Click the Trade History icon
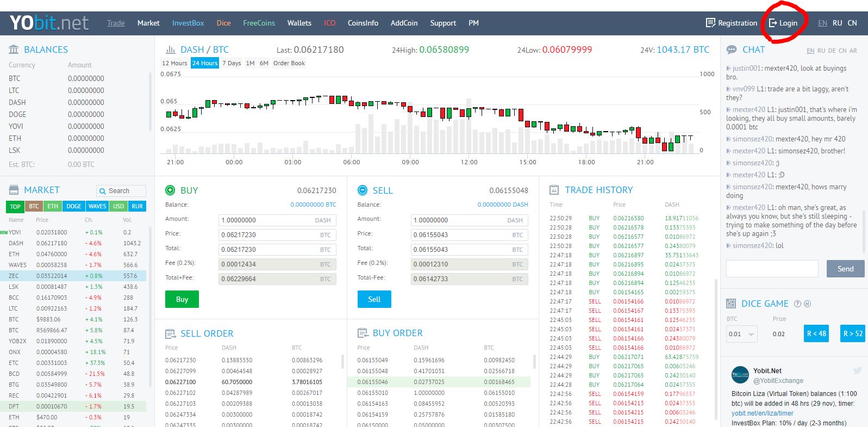 coord(554,190)
